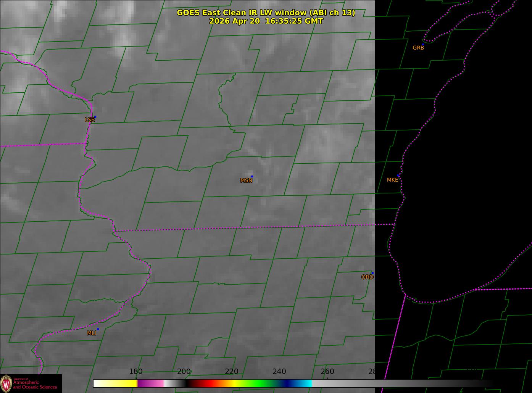Click the UW crest logo
The height and width of the screenshot is (393, 532).
pos(6,383)
